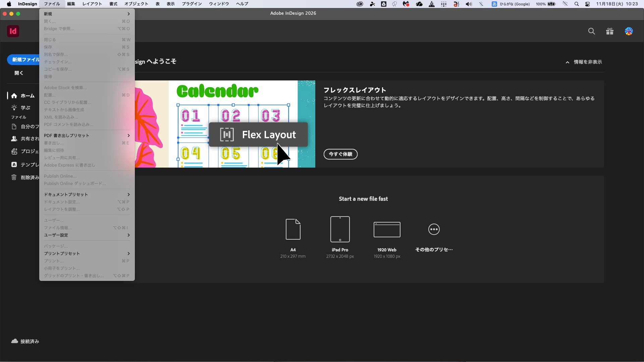Click the user profile avatar icon
The height and width of the screenshot is (362, 644).
click(x=629, y=31)
